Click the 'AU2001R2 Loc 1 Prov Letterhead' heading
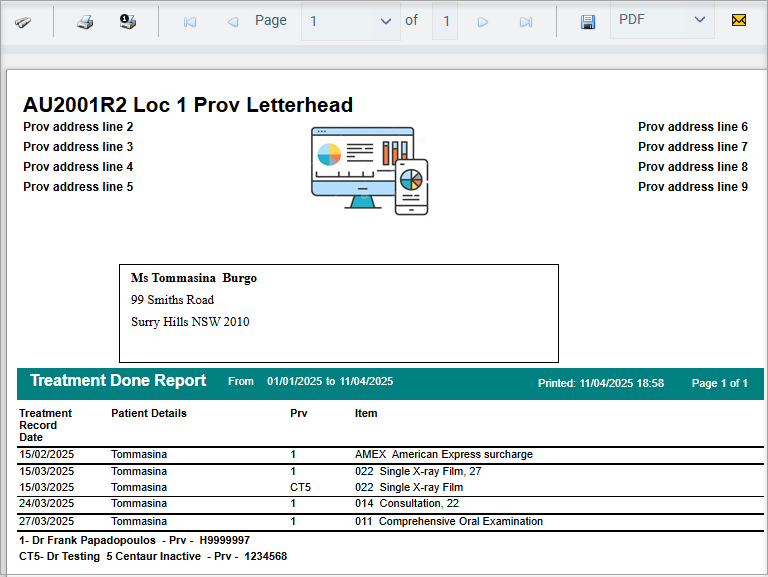 coord(188,105)
